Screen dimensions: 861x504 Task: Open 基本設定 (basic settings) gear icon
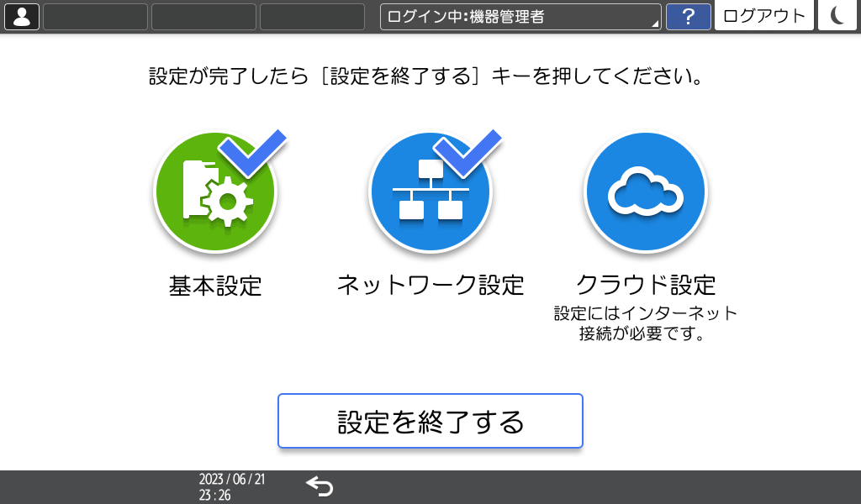tap(214, 192)
